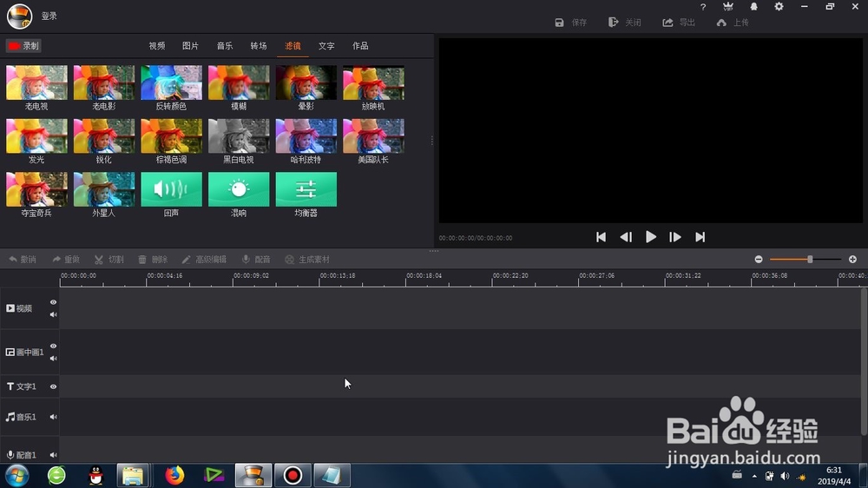The width and height of the screenshot is (868, 488).
Task: Choose the 黑白电视 filter
Action: coord(239,135)
